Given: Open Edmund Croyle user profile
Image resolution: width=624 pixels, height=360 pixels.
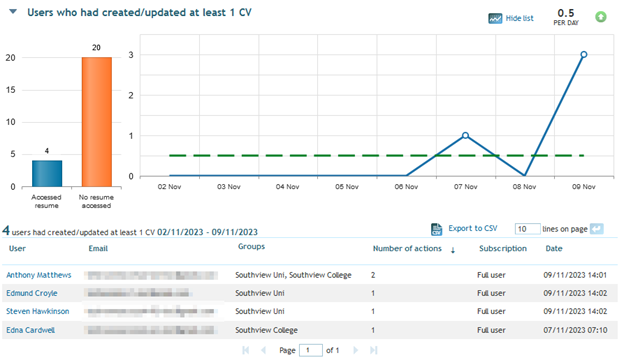Looking at the screenshot, I should 32,293.
